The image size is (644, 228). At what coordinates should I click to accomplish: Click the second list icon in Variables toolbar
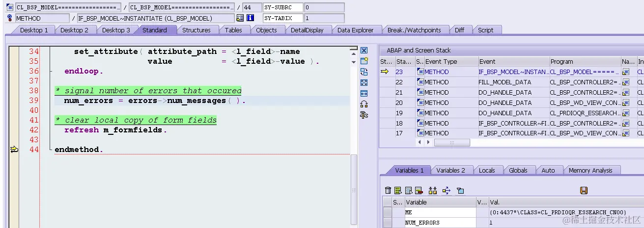409,190
